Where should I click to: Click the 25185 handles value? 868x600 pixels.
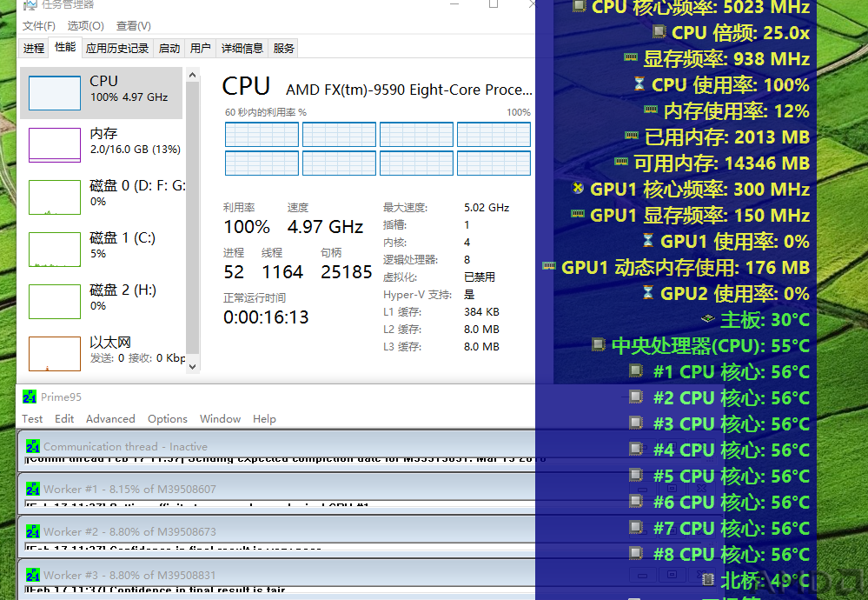tap(346, 272)
